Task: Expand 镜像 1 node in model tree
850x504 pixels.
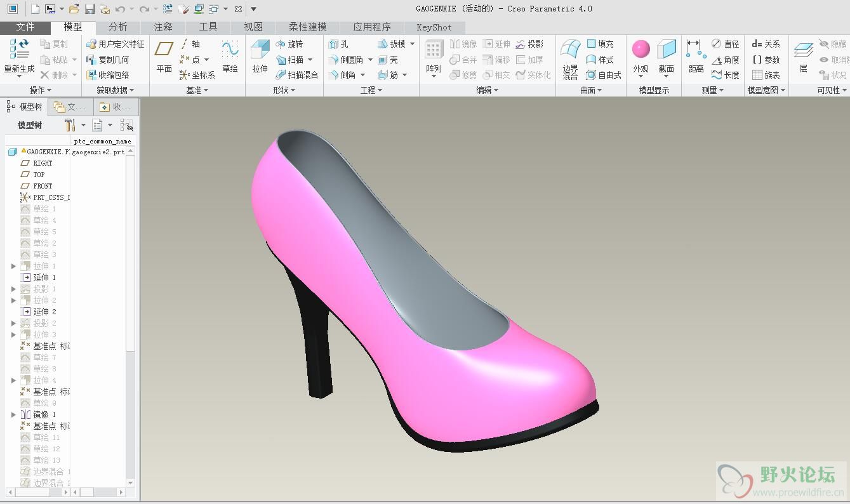Action: tap(13, 414)
